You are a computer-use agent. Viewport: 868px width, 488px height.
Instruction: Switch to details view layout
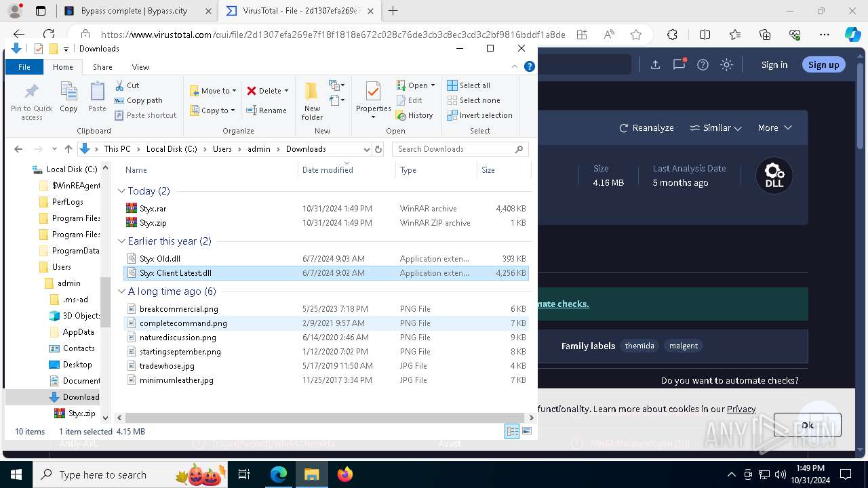tap(512, 432)
